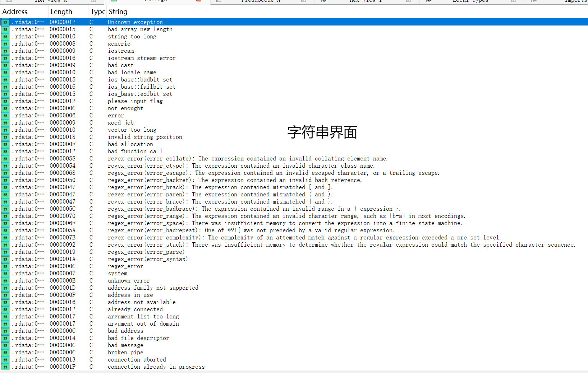Click the string icon next to 'regex_error' entry
Image resolution: width=588 pixels, height=373 pixels.
(5, 266)
